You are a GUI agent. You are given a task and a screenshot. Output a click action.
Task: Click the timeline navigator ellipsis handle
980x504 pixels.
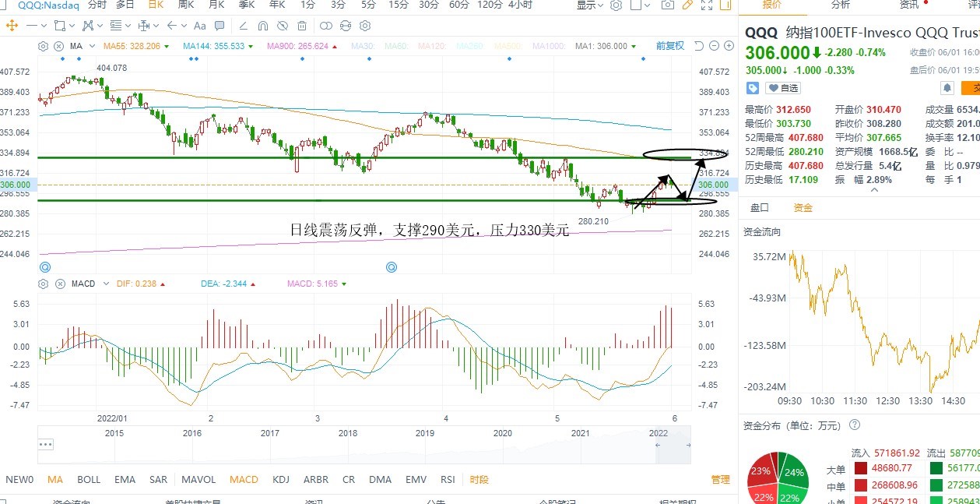click(46, 444)
